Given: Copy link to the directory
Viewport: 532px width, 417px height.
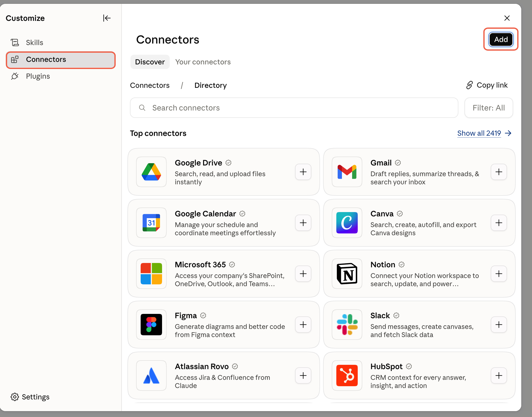Looking at the screenshot, I should click(x=487, y=85).
